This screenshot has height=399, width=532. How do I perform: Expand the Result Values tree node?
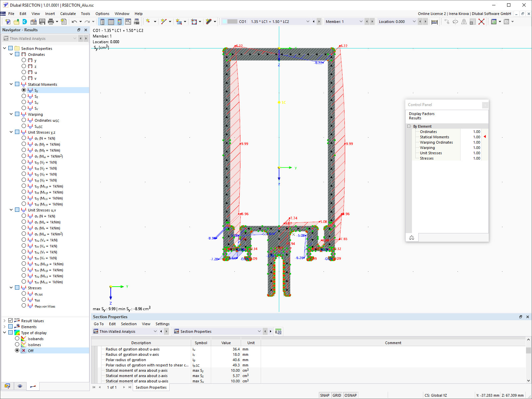[x=4, y=321]
